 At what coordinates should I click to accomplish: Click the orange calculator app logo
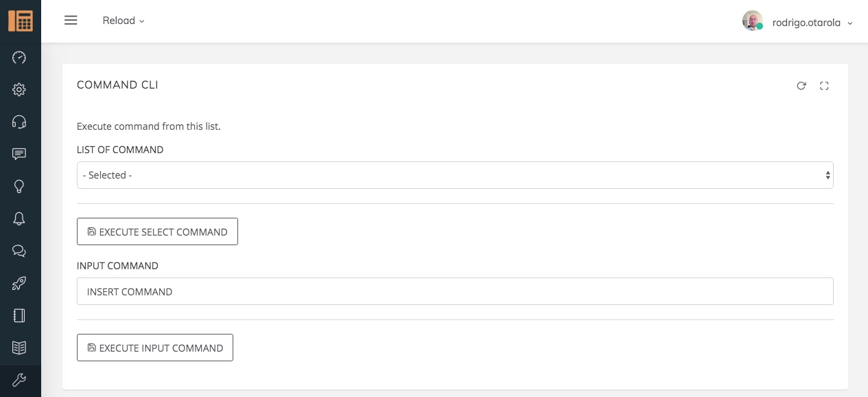coord(21,21)
